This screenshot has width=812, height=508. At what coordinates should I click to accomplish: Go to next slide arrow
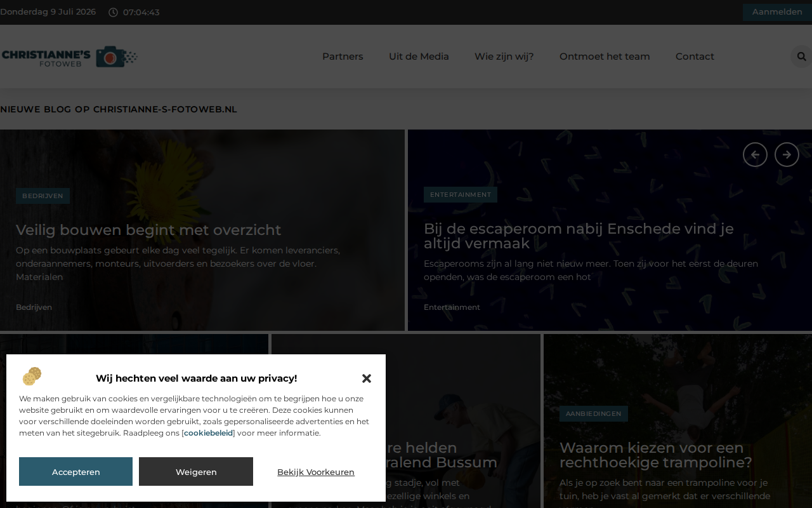(x=787, y=155)
